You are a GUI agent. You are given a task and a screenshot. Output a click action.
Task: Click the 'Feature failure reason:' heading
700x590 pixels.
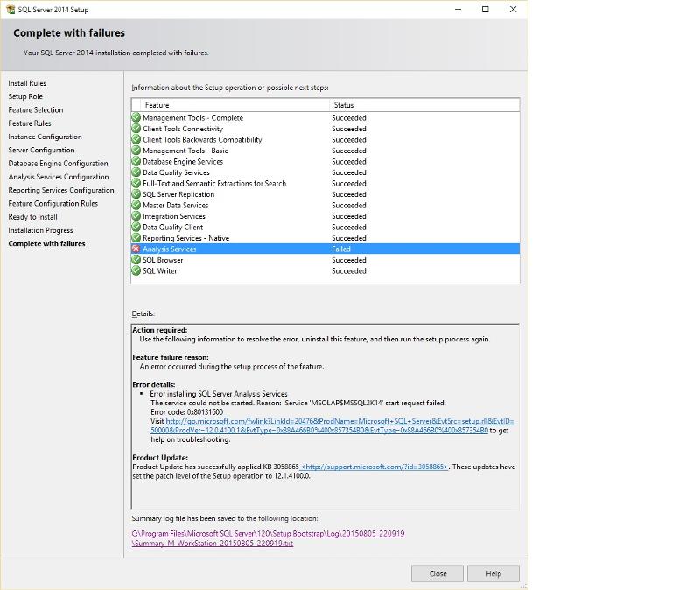click(171, 357)
